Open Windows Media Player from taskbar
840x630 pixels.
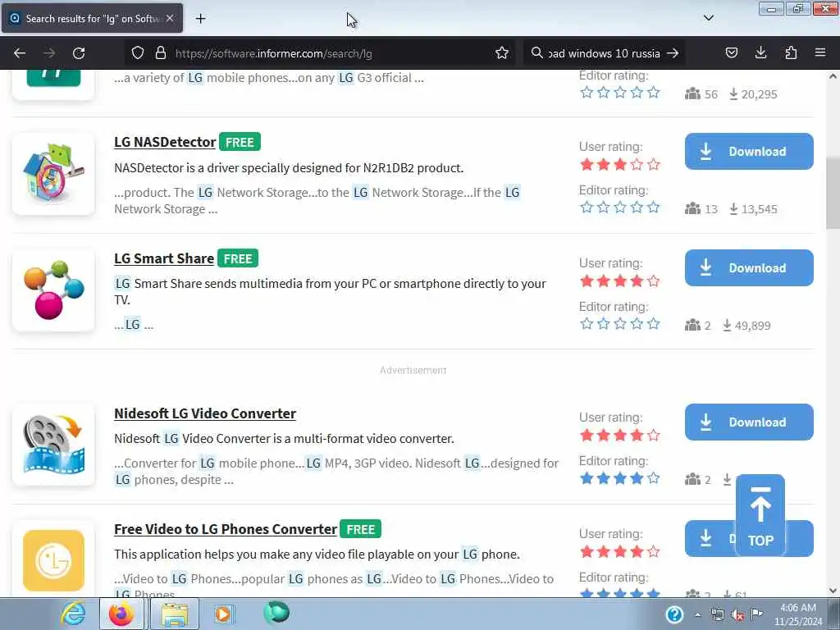click(223, 614)
